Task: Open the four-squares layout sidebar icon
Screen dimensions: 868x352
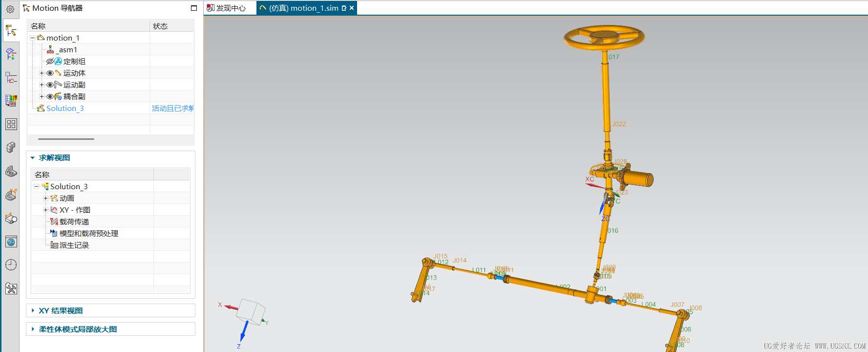Action: coord(11,124)
